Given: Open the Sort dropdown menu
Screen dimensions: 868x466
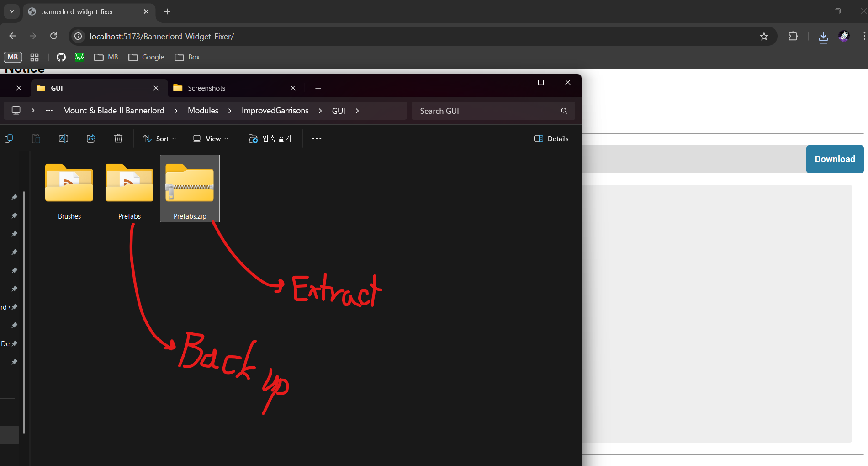Looking at the screenshot, I should pos(159,139).
